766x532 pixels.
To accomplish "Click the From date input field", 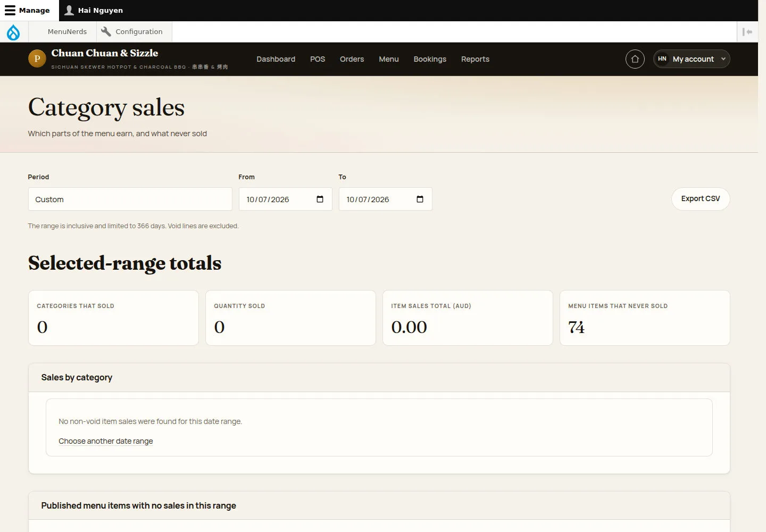I will point(285,199).
